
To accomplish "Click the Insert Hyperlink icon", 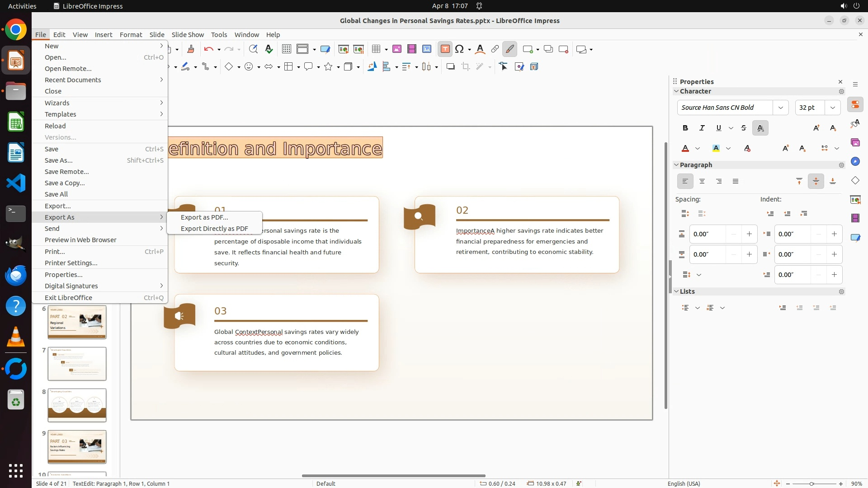I will point(495,49).
